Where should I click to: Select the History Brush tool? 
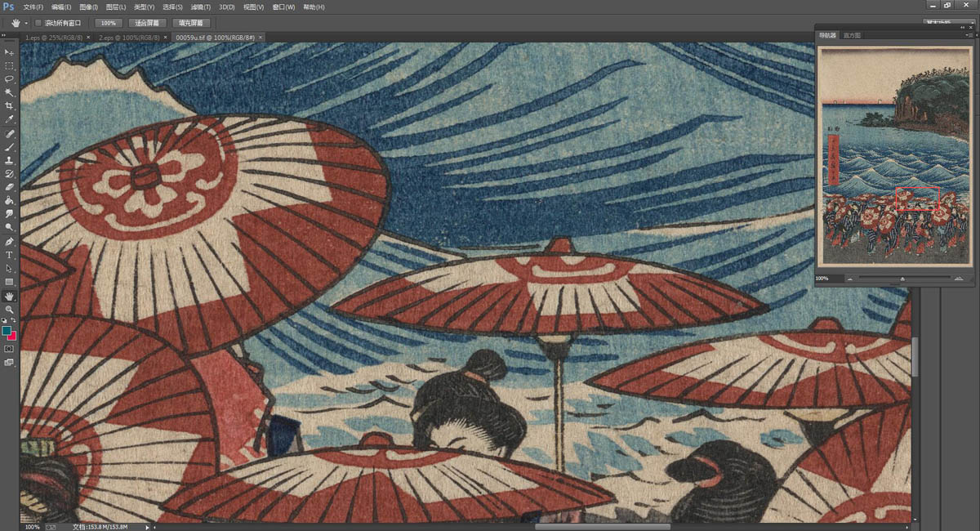pos(9,174)
